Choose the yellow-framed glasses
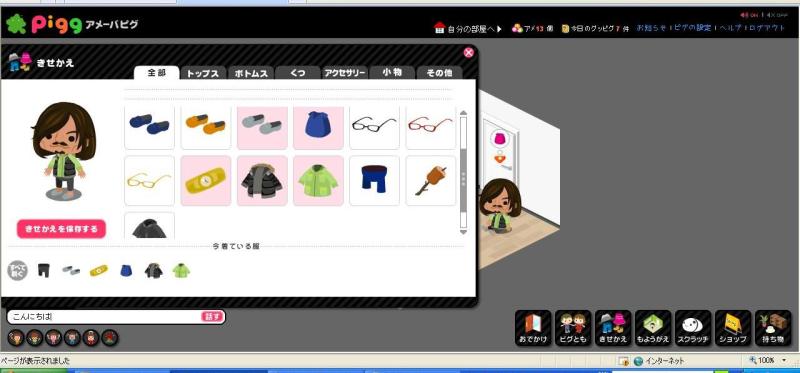Viewport: 800px width, 373px height. click(x=149, y=181)
